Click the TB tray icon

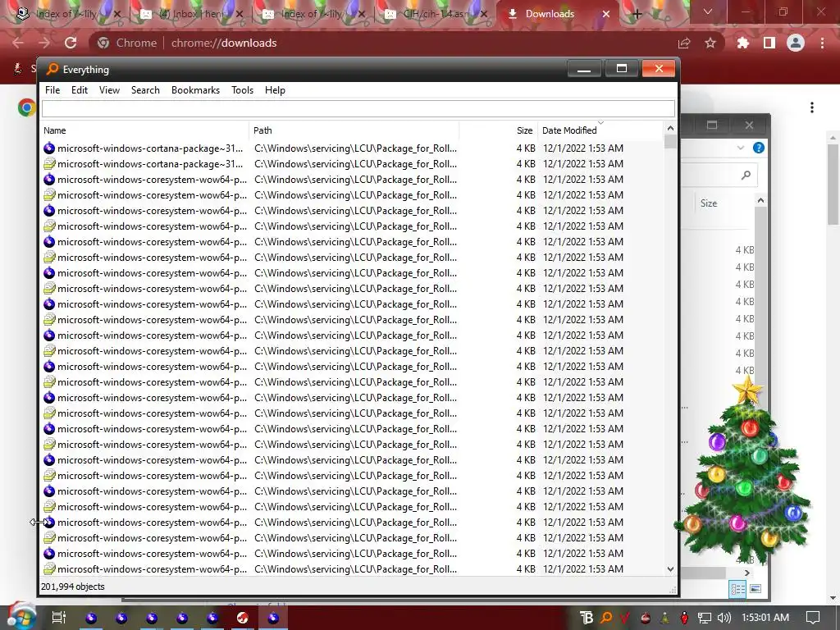tap(587, 618)
